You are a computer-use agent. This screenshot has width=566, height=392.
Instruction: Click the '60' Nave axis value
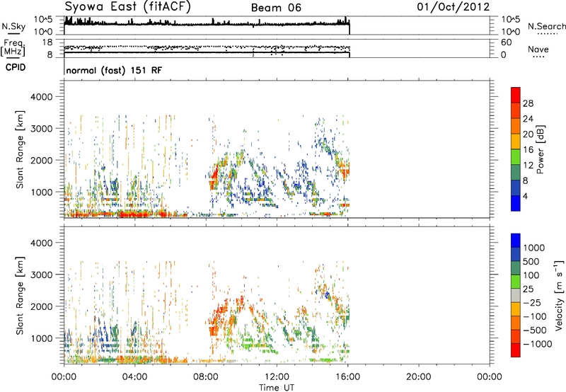click(506, 42)
